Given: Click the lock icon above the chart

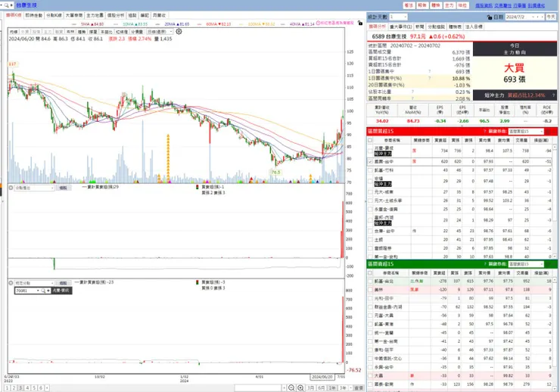Looking at the screenshot, I should (x=360, y=23).
